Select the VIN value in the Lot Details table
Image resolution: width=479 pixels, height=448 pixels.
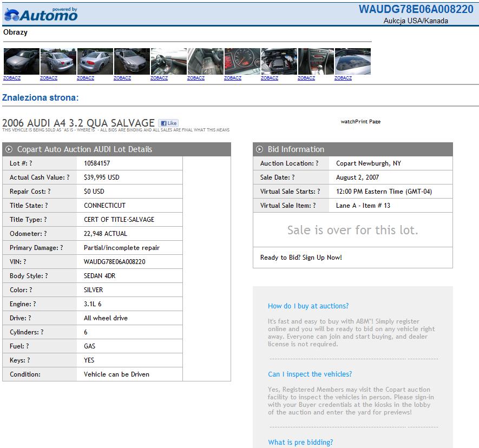pyautogui.click(x=115, y=262)
